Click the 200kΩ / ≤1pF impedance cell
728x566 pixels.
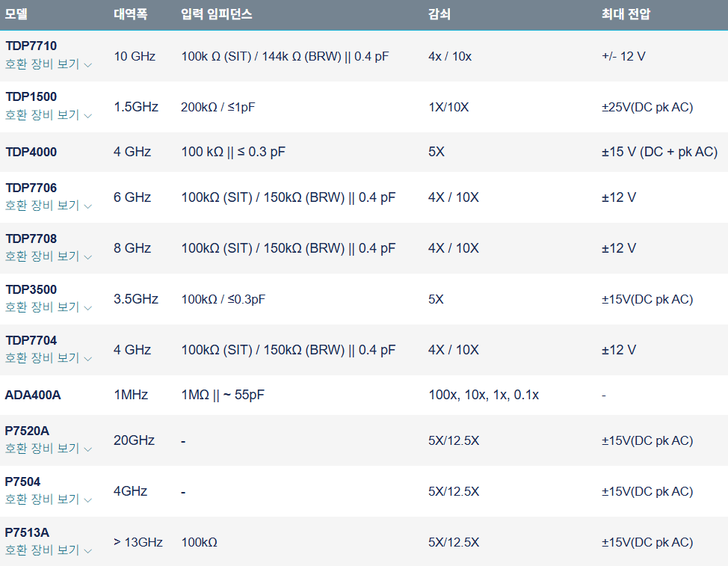coord(218,107)
